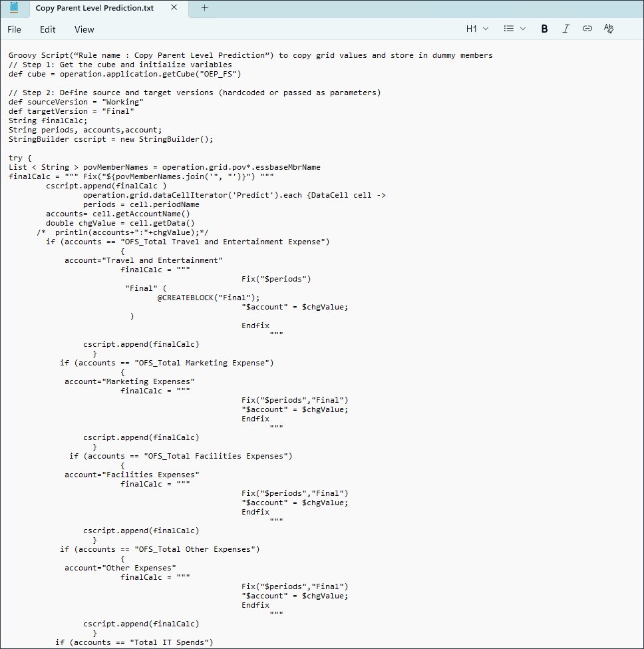Click the slanted Italic icon

click(566, 29)
